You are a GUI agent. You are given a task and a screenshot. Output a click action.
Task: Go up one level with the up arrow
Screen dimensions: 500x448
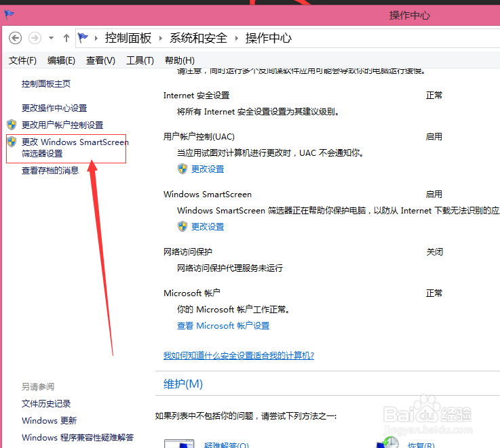66,38
